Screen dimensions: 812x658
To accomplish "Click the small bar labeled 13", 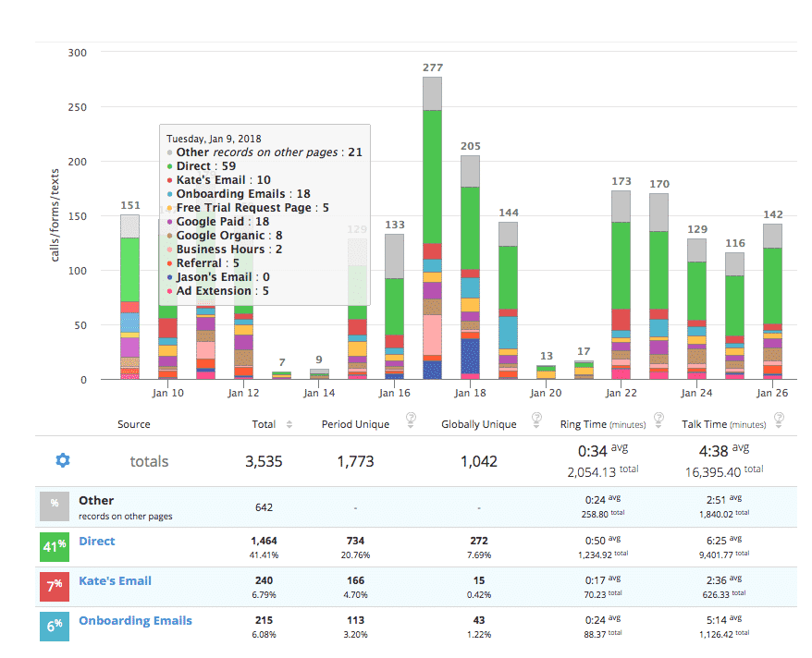I will click(547, 372).
